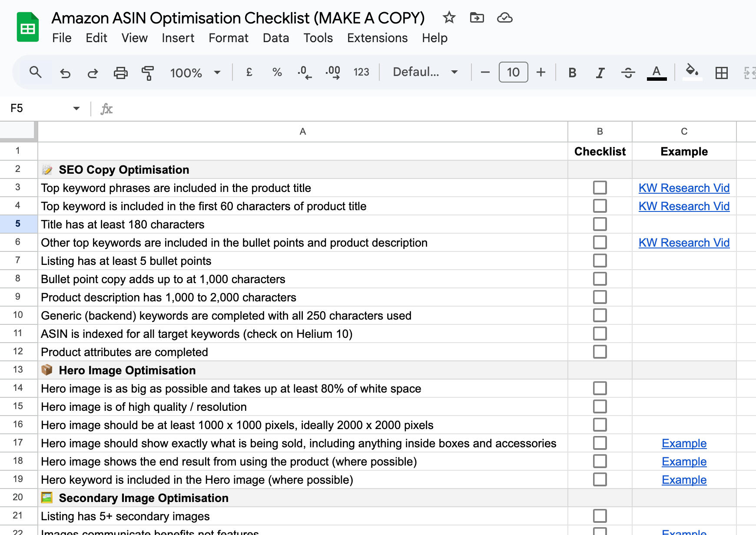Toggle italic text formatting
Viewport: 756px width, 535px height.
(x=600, y=73)
